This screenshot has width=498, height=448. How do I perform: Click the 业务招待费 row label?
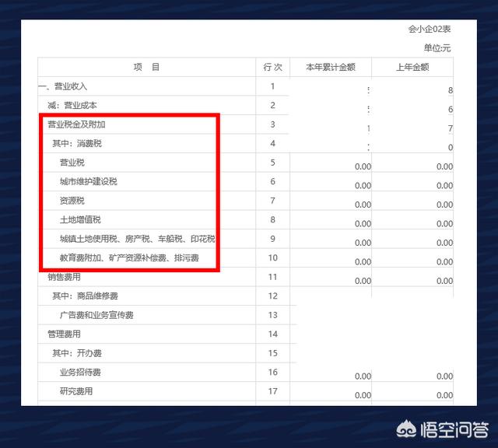(x=80, y=372)
